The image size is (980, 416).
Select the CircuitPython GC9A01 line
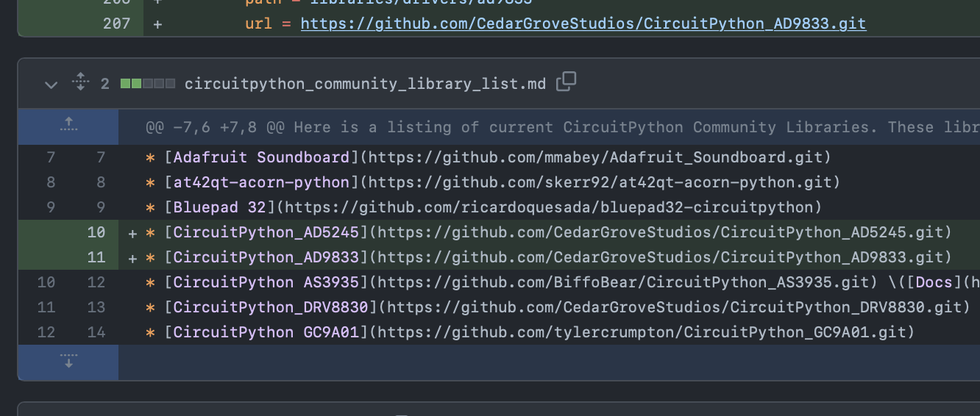click(530, 332)
